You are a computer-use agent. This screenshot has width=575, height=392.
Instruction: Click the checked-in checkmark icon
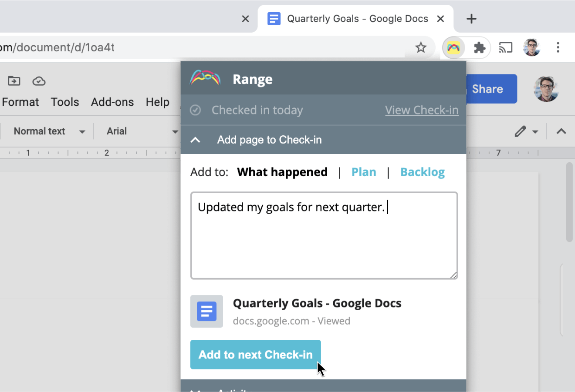[x=195, y=110]
